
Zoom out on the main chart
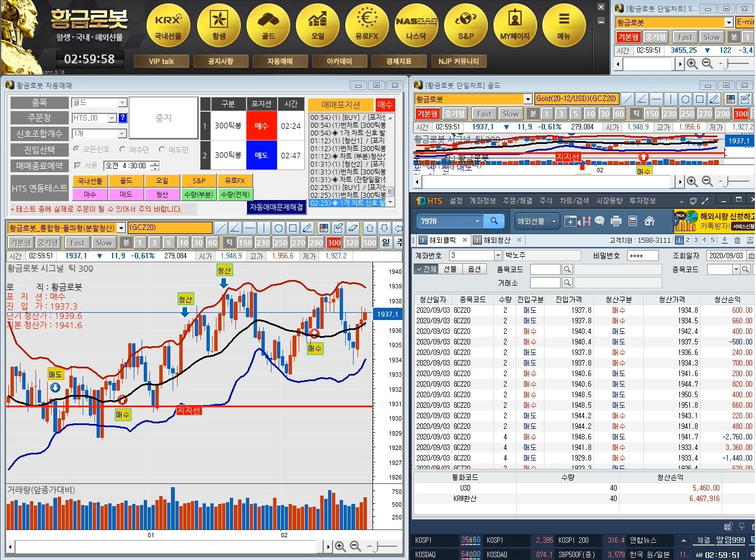tap(355, 547)
